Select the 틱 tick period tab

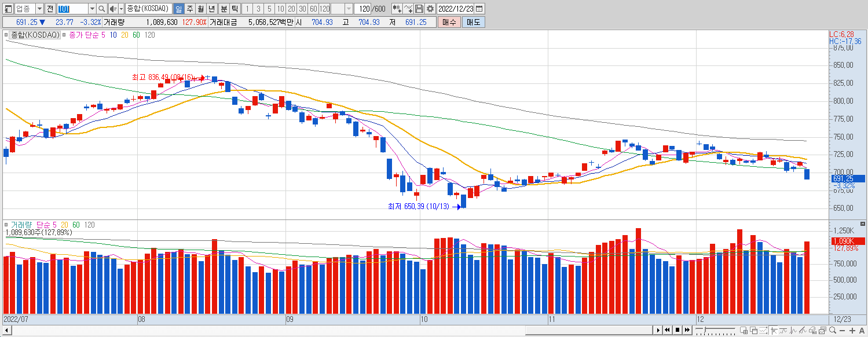tap(235, 9)
